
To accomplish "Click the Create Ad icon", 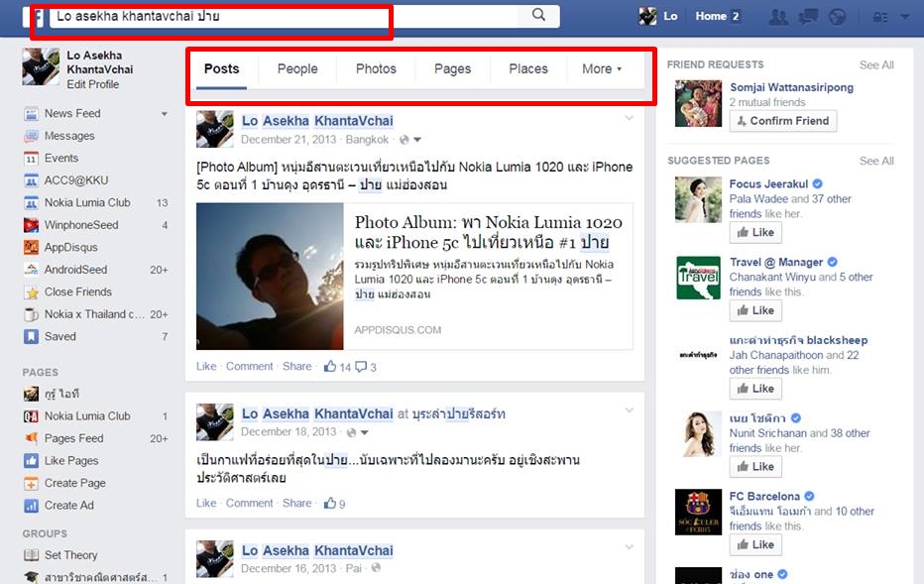I will 31,506.
